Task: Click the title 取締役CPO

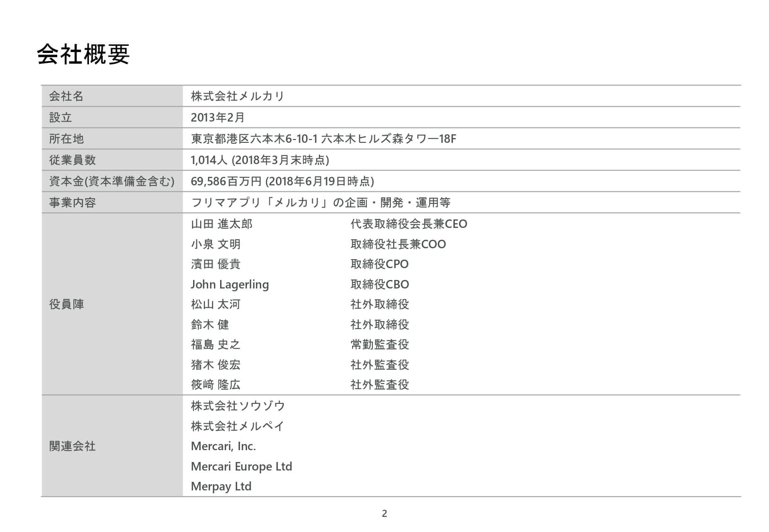Action: pyautogui.click(x=380, y=264)
